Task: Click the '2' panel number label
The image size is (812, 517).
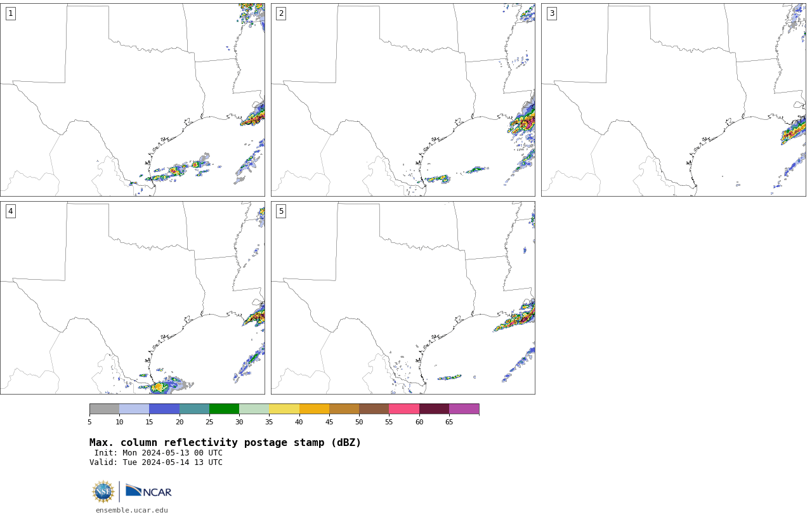Action: click(281, 13)
